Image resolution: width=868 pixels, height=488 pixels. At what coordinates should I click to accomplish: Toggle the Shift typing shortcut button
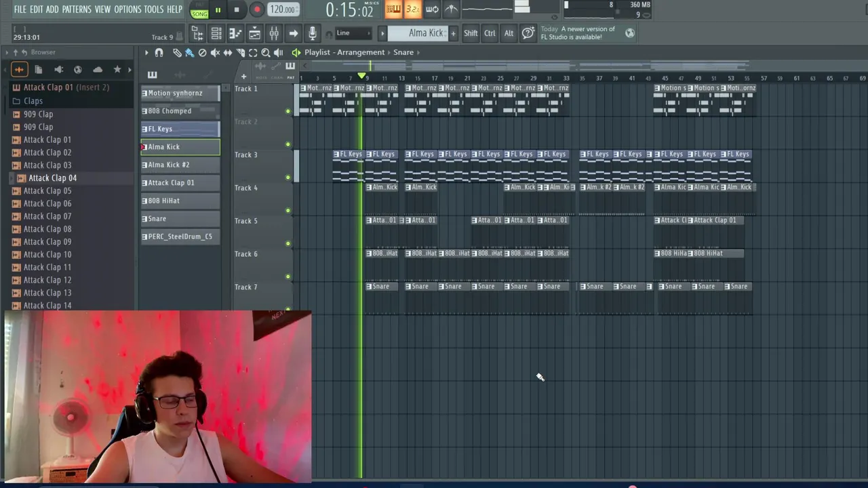pos(471,33)
